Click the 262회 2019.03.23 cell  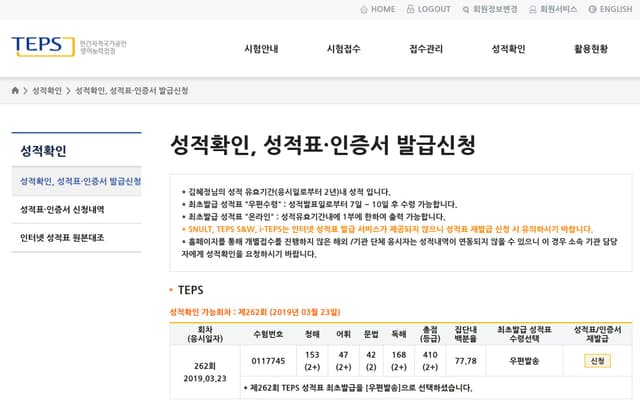coord(205,372)
